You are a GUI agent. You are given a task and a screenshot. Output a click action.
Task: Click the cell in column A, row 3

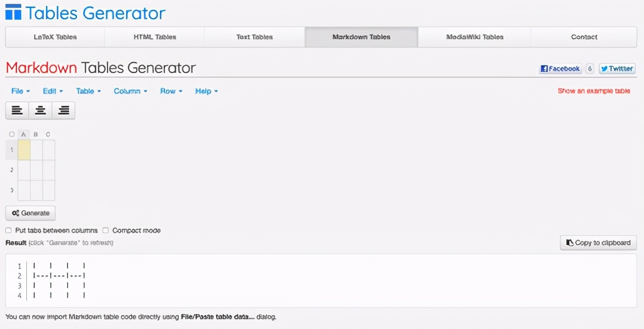(24, 190)
